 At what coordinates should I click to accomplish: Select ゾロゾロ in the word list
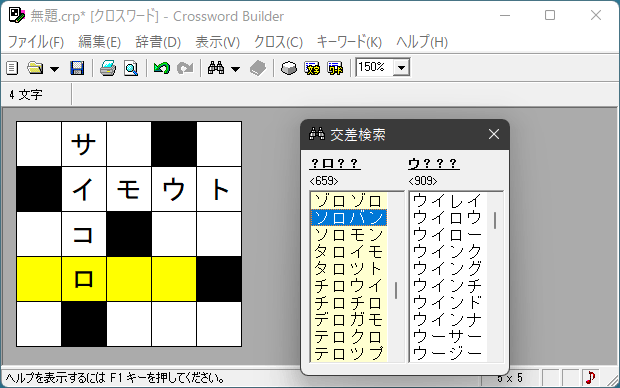(349, 201)
